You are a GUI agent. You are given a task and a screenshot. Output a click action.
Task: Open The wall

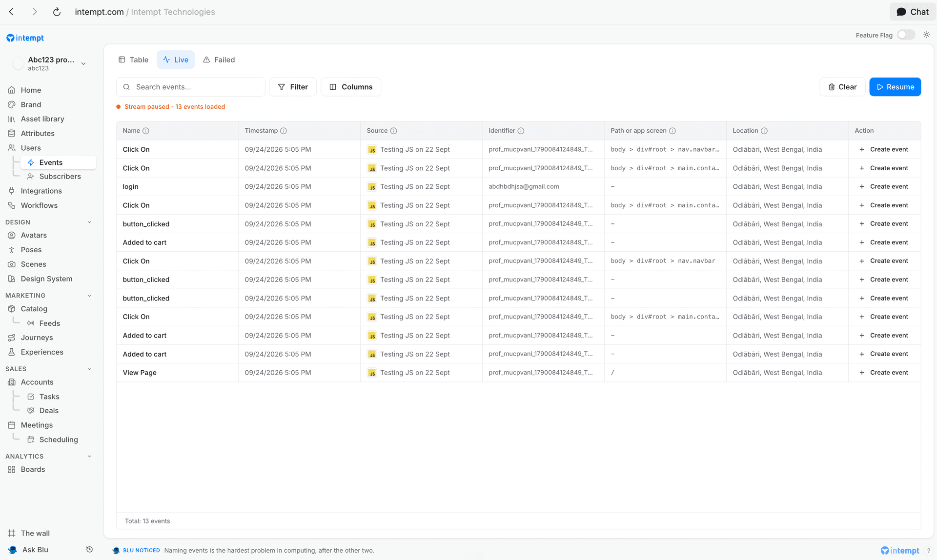pos(35,534)
